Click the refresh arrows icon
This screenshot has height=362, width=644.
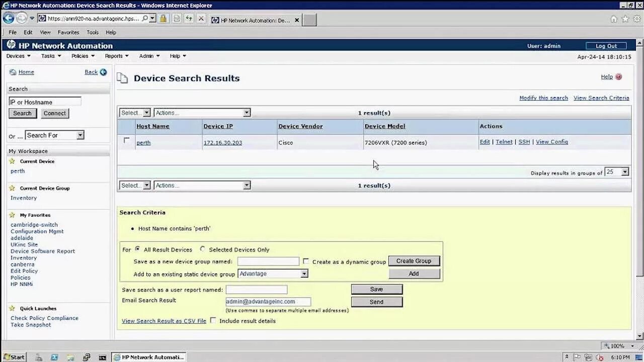[x=189, y=19]
